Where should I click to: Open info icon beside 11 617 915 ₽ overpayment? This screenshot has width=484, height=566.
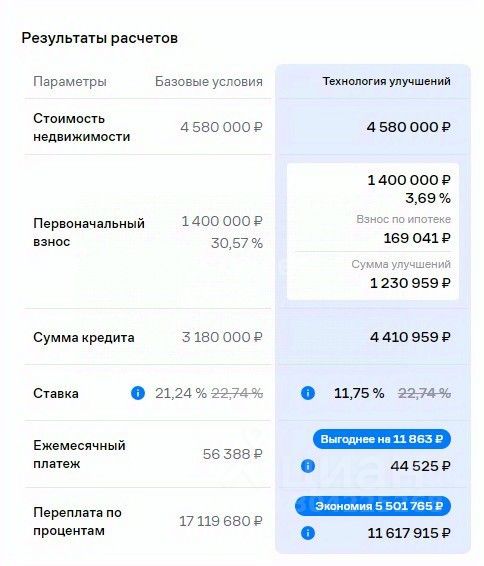(308, 533)
